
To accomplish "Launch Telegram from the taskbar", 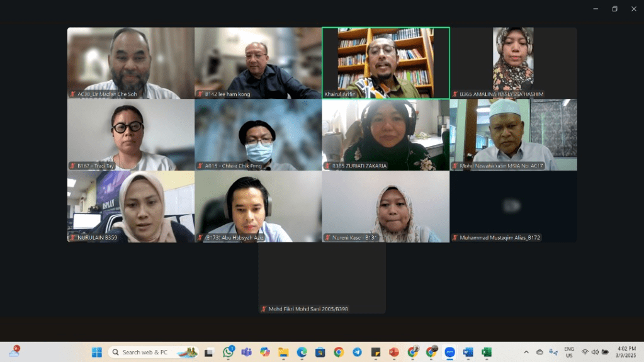I will tap(357, 352).
